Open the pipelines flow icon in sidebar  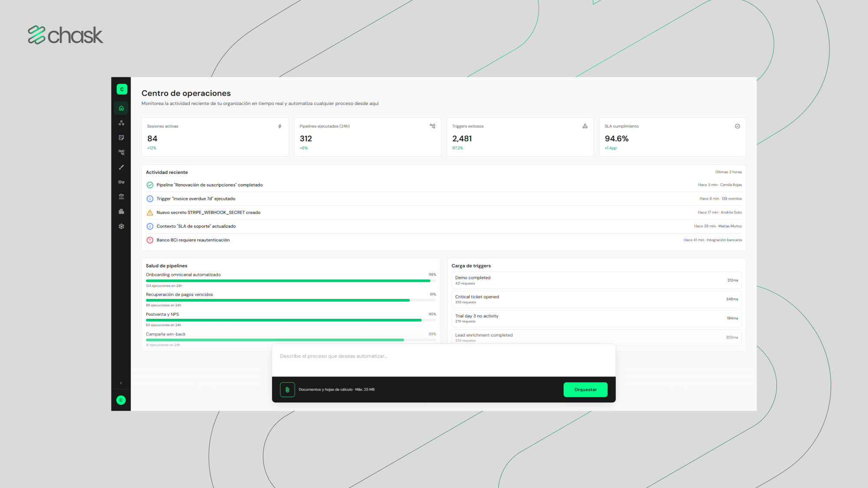[x=121, y=152]
